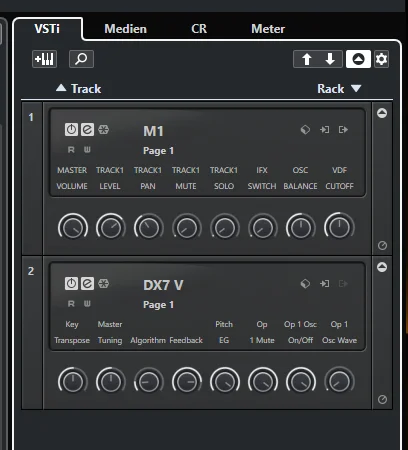Click the DX7 V Op 1 Mute knob
Viewport: 408px width, 450px height.
pyautogui.click(x=263, y=382)
